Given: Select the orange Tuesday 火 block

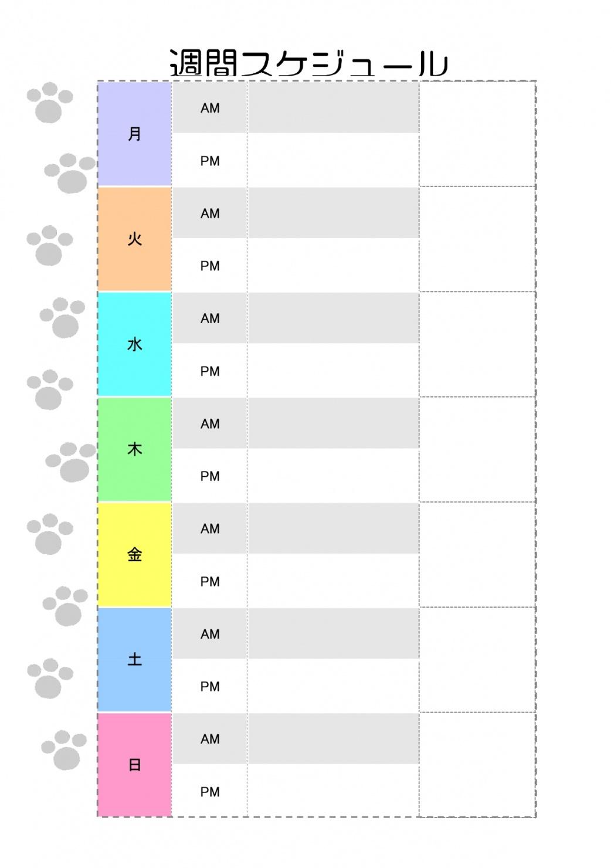Looking at the screenshot, I should point(134,239).
